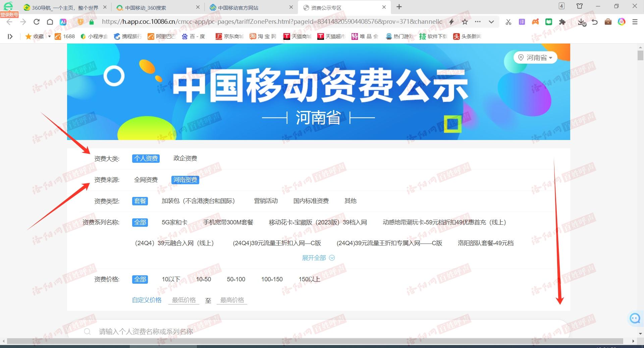Focus the 最低价格 input field

coord(184,300)
